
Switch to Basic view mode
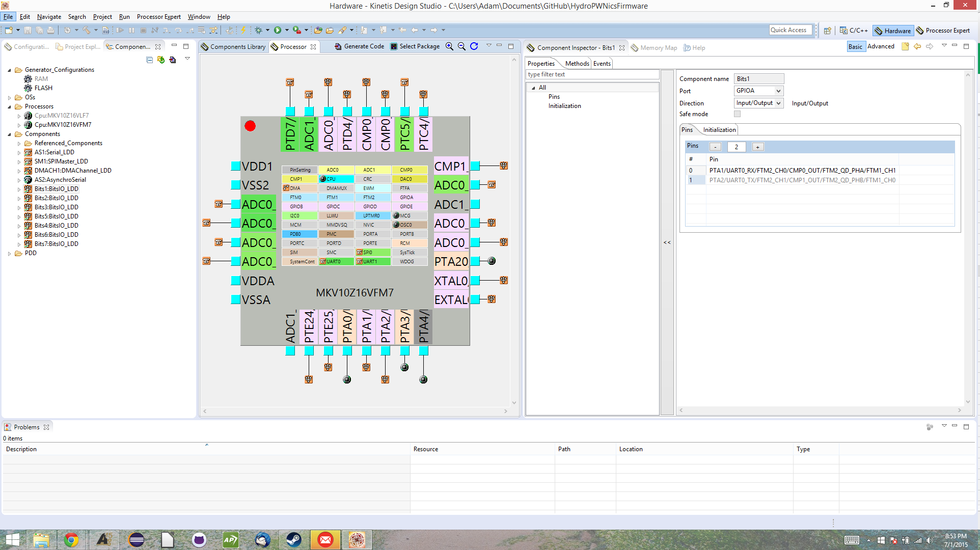tap(855, 46)
